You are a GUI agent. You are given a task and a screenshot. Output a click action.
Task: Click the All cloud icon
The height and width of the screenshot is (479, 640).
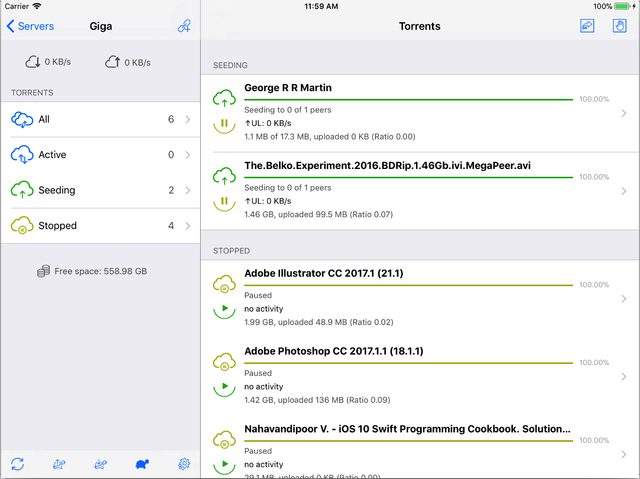pos(22,120)
